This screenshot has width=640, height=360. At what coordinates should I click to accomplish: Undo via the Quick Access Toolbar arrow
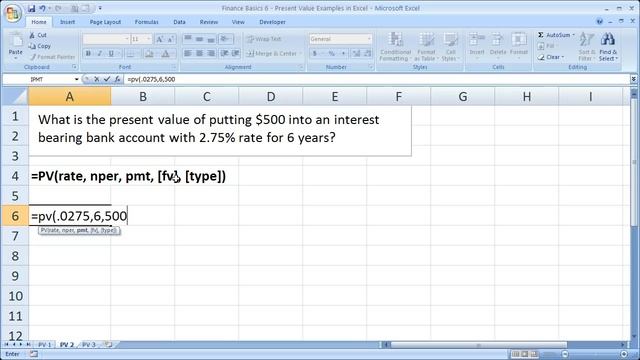(x=42, y=8)
